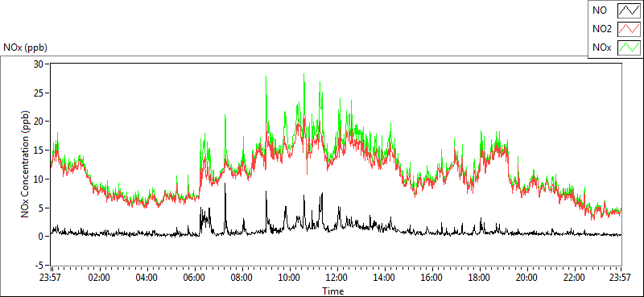
Task: Select the NO legend label
Action: pos(600,10)
